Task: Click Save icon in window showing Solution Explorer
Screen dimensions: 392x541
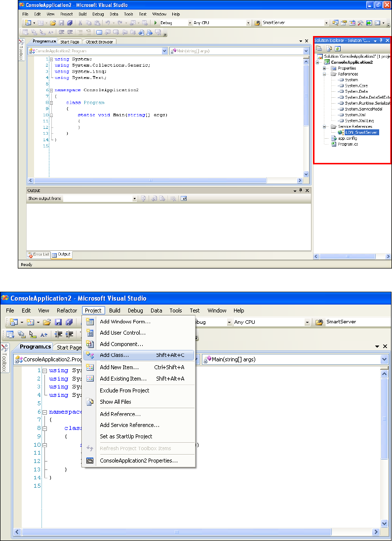Action: coord(61,23)
